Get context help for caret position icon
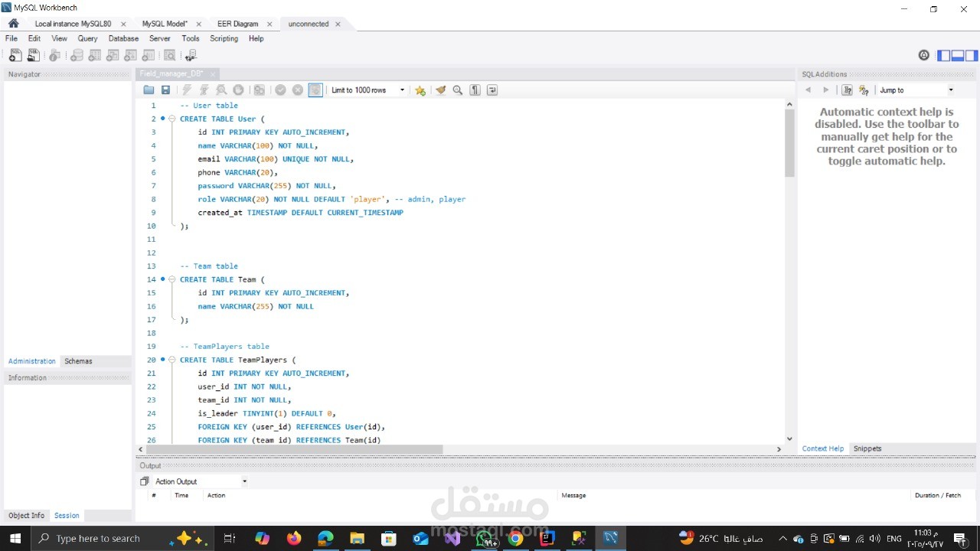This screenshot has height=551, width=980. pyautogui.click(x=847, y=90)
